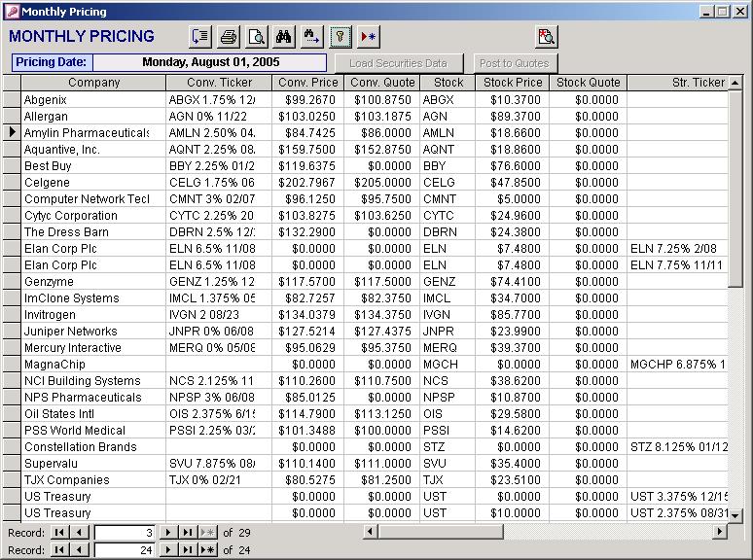753x560 pixels.
Task: Click the indented list icon in the toolbar
Action: pyautogui.click(x=200, y=37)
